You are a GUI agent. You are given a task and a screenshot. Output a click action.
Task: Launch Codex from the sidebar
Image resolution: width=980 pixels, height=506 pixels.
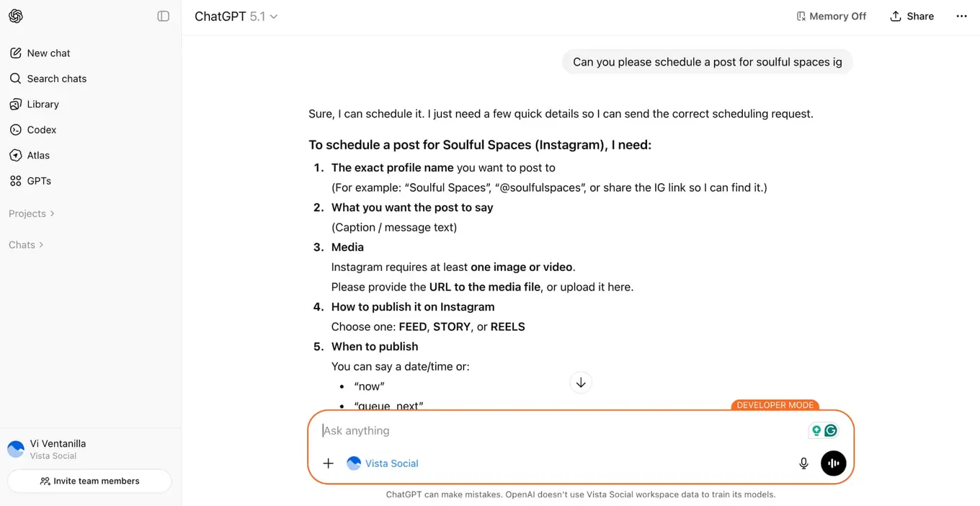click(16, 130)
